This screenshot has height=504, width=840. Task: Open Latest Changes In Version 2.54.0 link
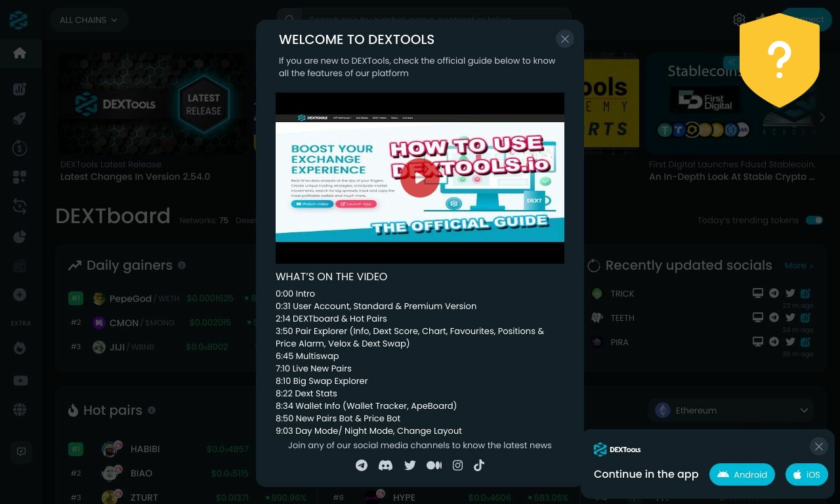135,177
